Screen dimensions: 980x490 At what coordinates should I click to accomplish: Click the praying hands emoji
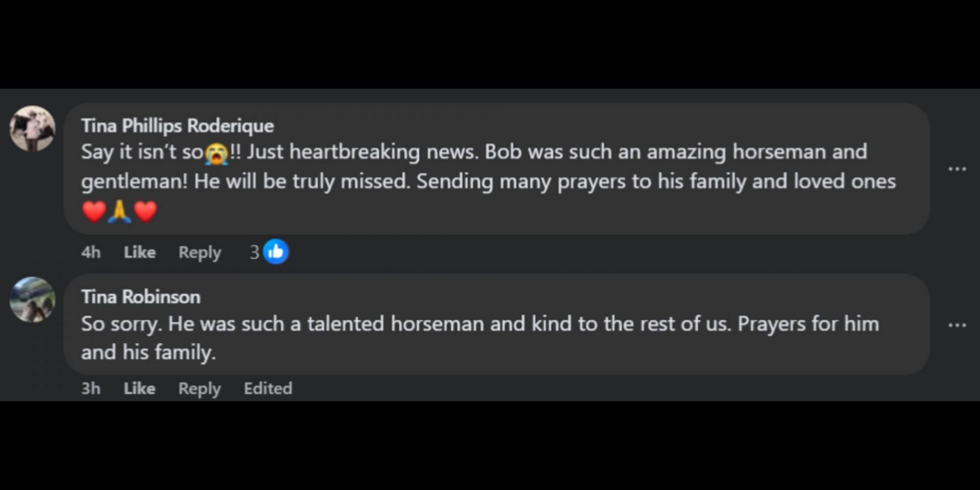point(119,211)
